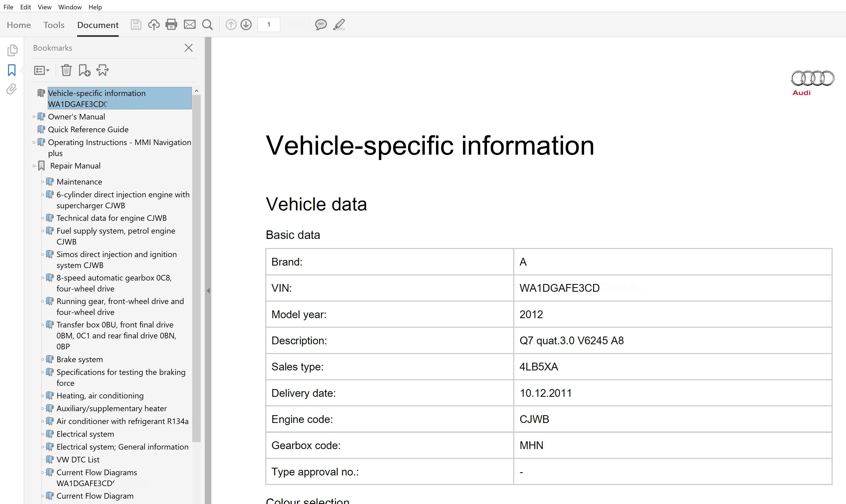The image size is (846, 504).
Task: Click the search icon in toolbar
Action: [x=207, y=25]
